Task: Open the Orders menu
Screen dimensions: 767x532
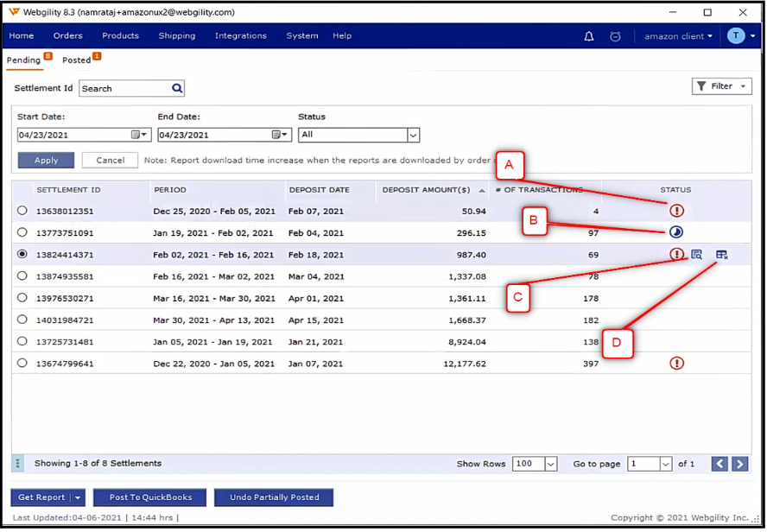Action: pyautogui.click(x=67, y=35)
